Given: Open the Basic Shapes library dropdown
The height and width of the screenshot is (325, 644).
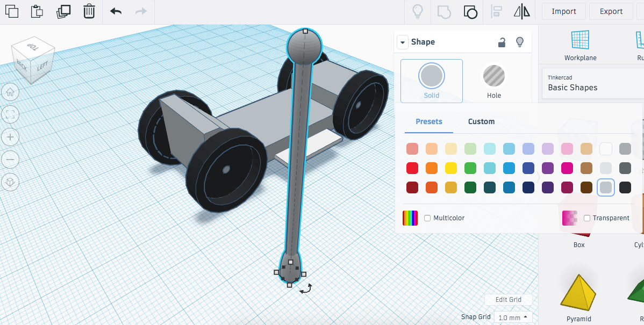Looking at the screenshot, I should (592, 83).
